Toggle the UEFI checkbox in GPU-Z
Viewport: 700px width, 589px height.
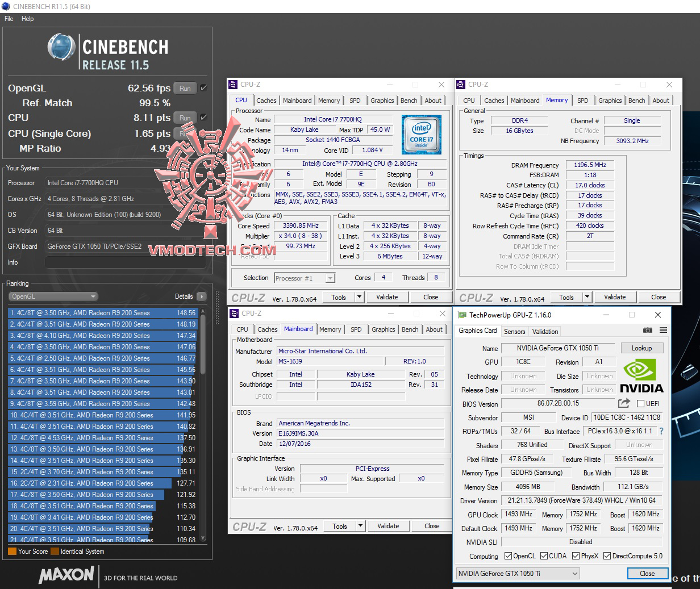(640, 404)
